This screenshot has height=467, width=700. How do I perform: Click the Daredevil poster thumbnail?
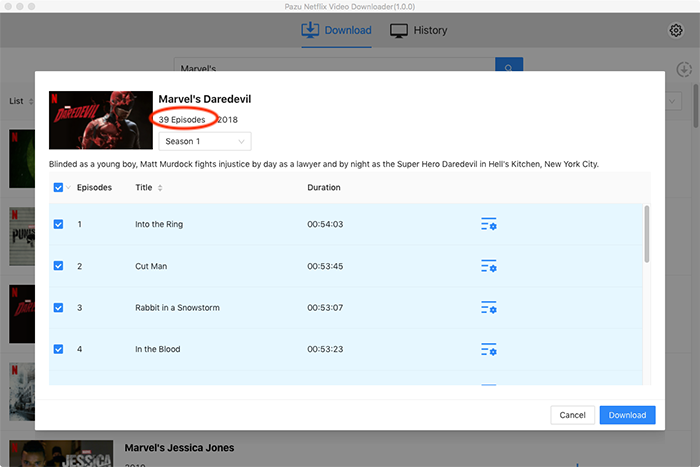[x=101, y=120]
